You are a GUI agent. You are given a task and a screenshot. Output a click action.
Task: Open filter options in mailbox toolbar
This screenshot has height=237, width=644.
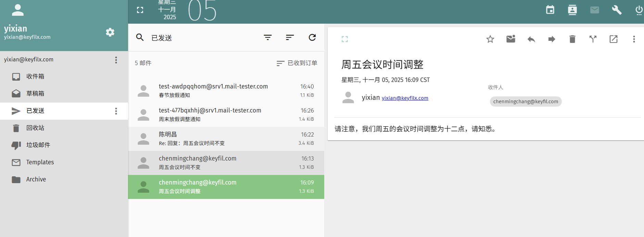point(267,37)
